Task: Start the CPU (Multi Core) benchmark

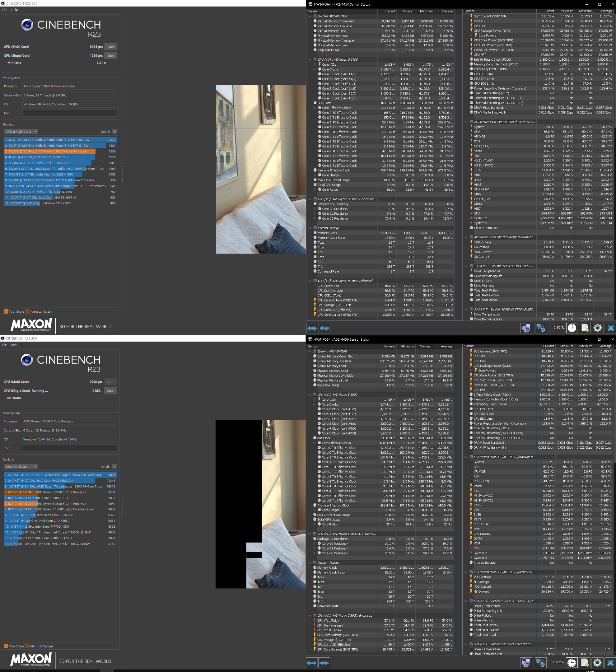Action: 111,47
